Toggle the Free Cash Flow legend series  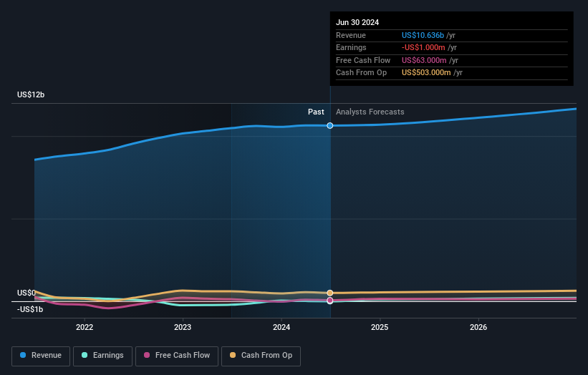pyautogui.click(x=177, y=356)
